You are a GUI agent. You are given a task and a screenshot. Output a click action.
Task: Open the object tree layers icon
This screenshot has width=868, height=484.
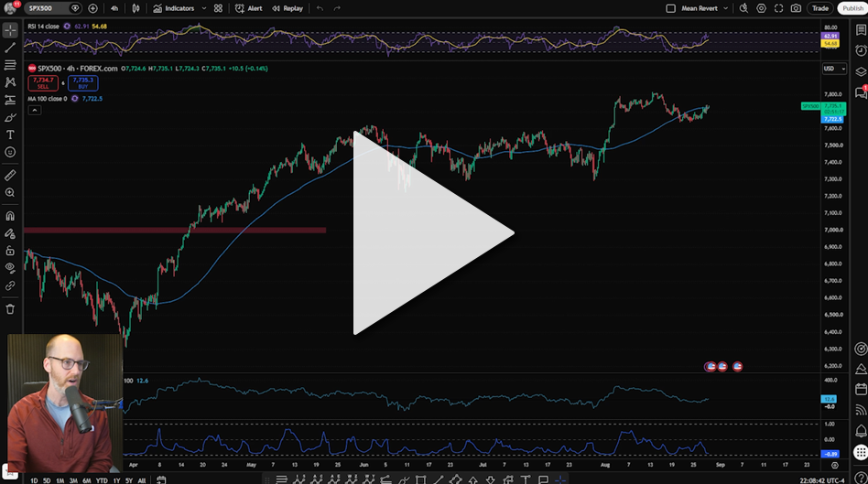861,72
